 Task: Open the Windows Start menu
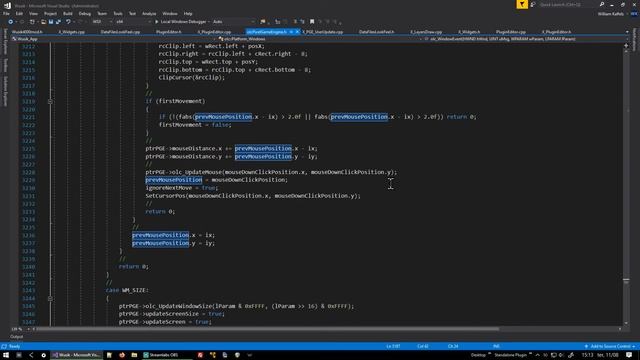pyautogui.click(x=6, y=355)
